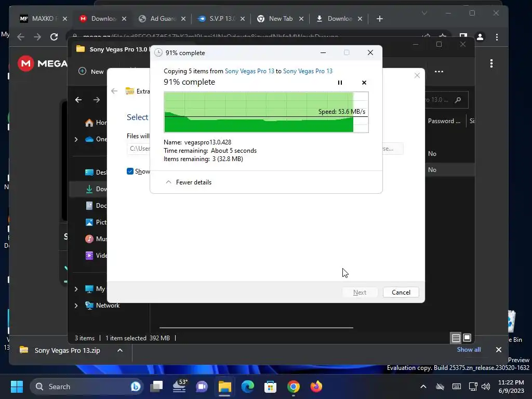Switch to the MAXKO browser tab
Viewport: 532px width, 399px height.
(43, 19)
